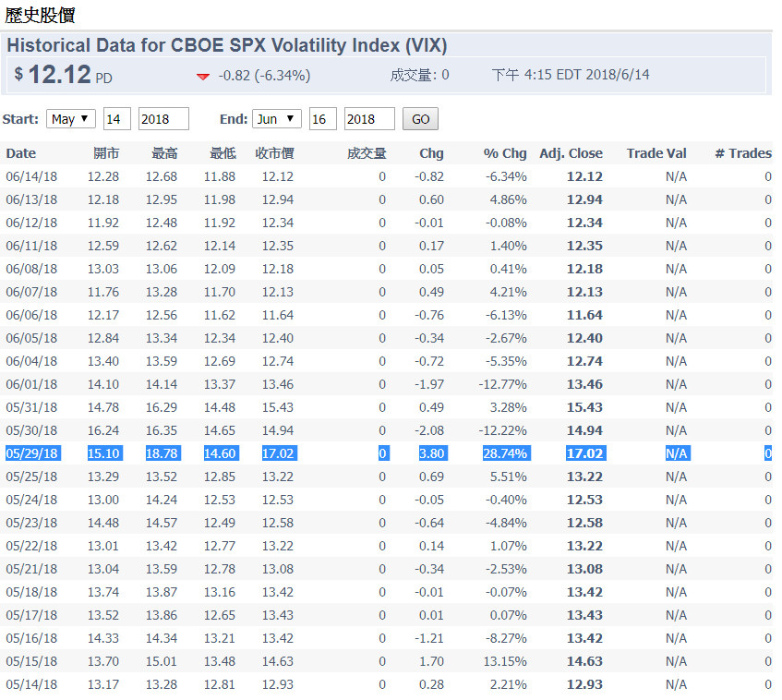The width and height of the screenshot is (782, 700).
Task: Click the -12.22% change in 05/30/18 row
Action: pyautogui.click(x=502, y=430)
